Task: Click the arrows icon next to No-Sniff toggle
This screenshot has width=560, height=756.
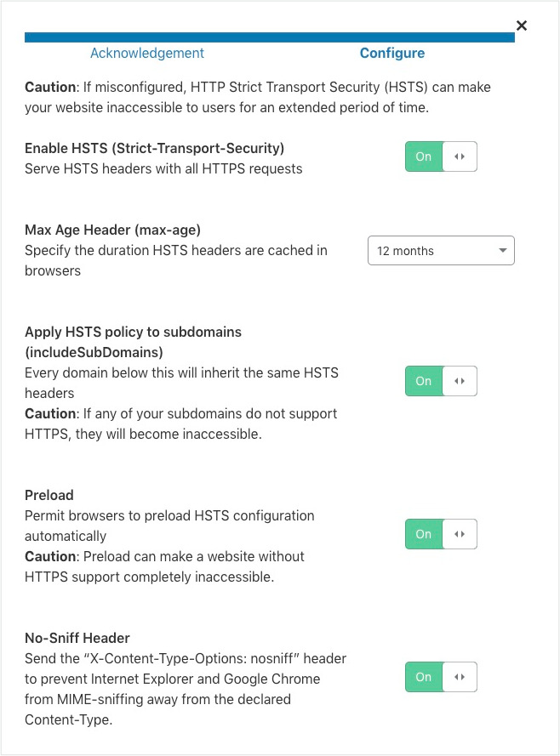Action: pos(460,677)
